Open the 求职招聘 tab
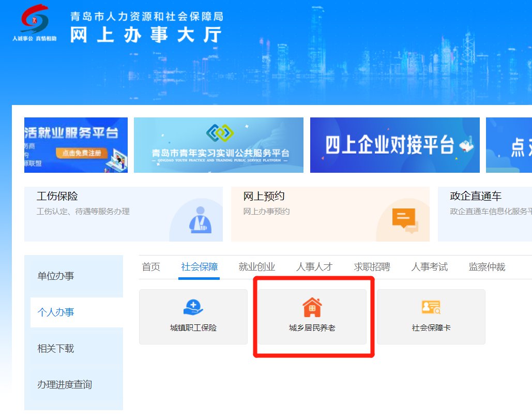The image size is (532, 419). (x=372, y=267)
